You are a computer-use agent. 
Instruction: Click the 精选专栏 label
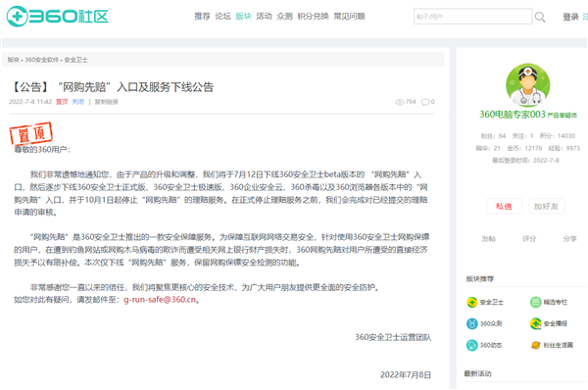556,302
